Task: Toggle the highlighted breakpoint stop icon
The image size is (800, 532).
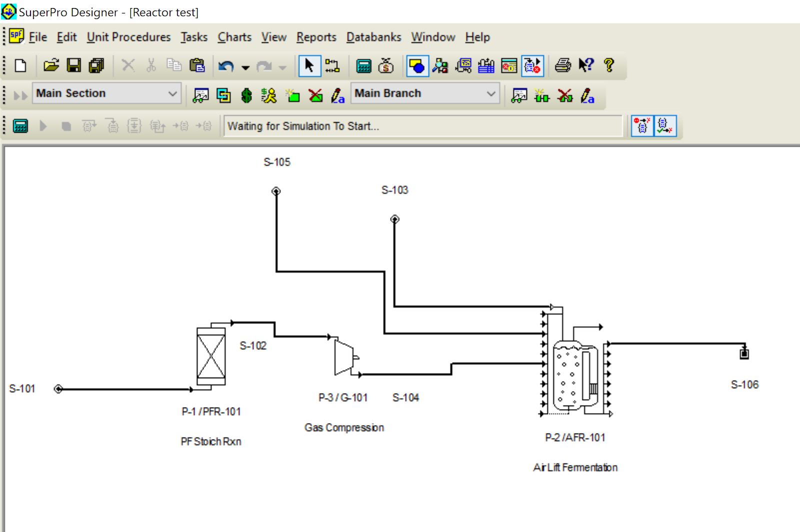Action: click(532, 66)
